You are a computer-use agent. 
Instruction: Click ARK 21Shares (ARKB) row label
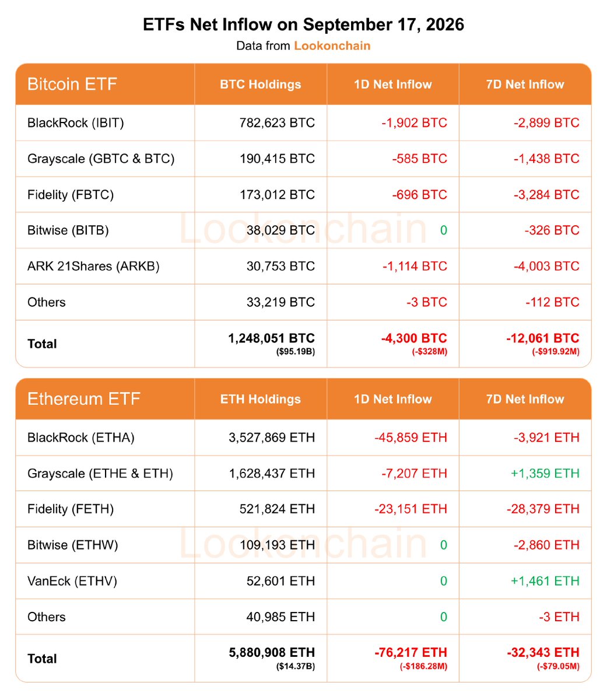(x=93, y=267)
